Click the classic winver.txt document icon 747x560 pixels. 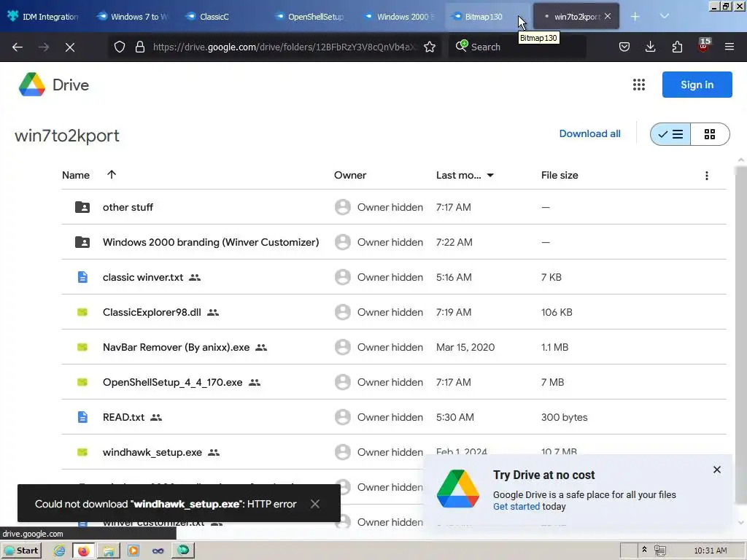click(82, 277)
